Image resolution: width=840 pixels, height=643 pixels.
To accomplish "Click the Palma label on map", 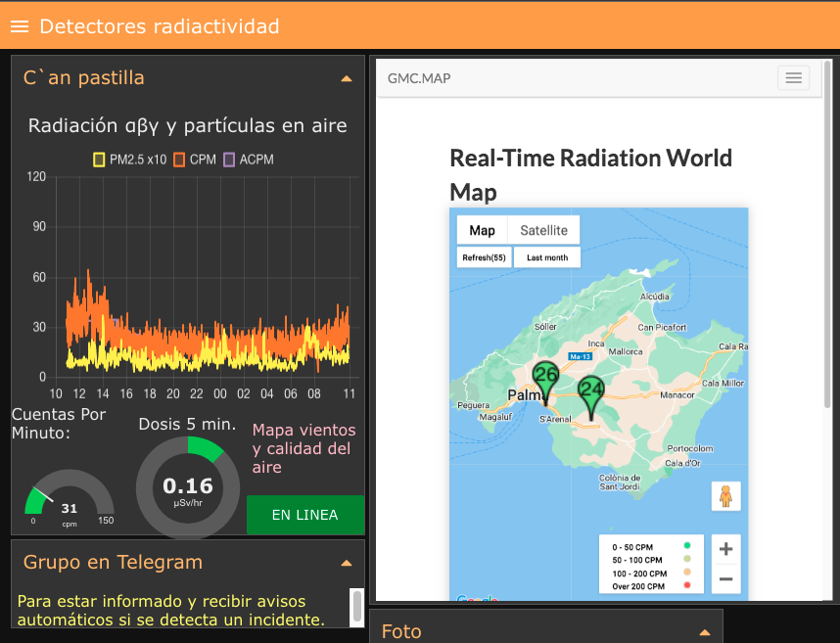I will click(525, 395).
